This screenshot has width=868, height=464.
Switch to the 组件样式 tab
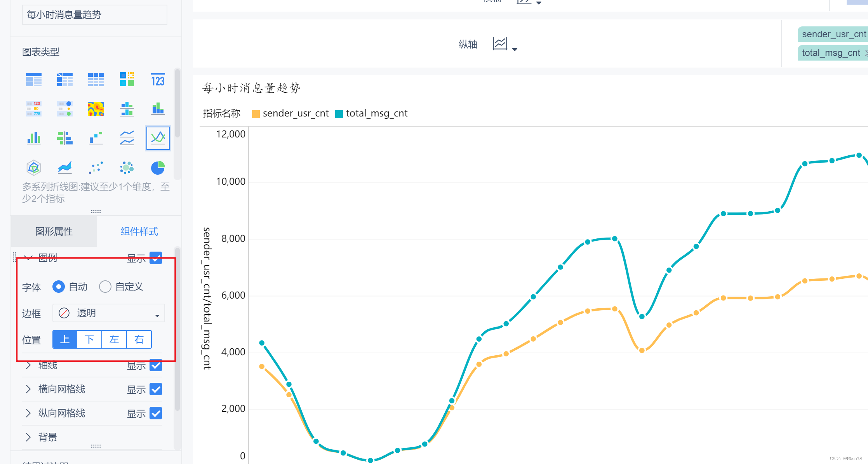point(139,231)
